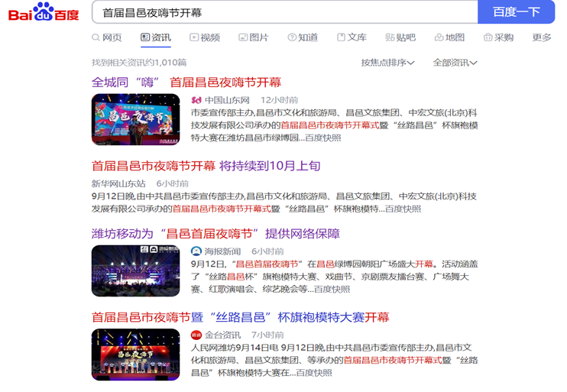Switch to the 视频 tab
Image resolution: width=567 pixels, height=392 pixels.
point(205,37)
